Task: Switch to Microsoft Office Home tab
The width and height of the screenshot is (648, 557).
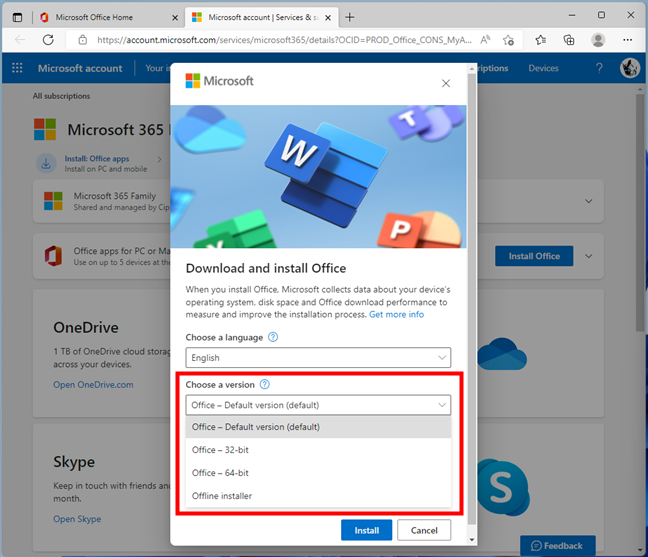Action: [x=107, y=17]
